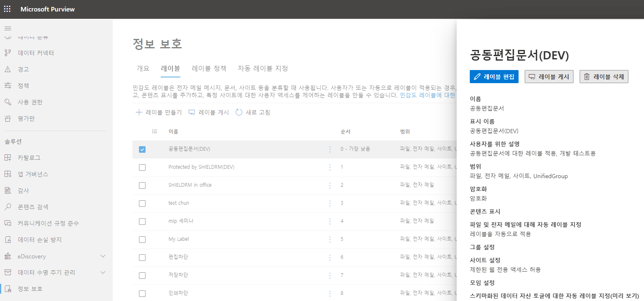Click the 사용 권한 key icon

pyautogui.click(x=8, y=102)
